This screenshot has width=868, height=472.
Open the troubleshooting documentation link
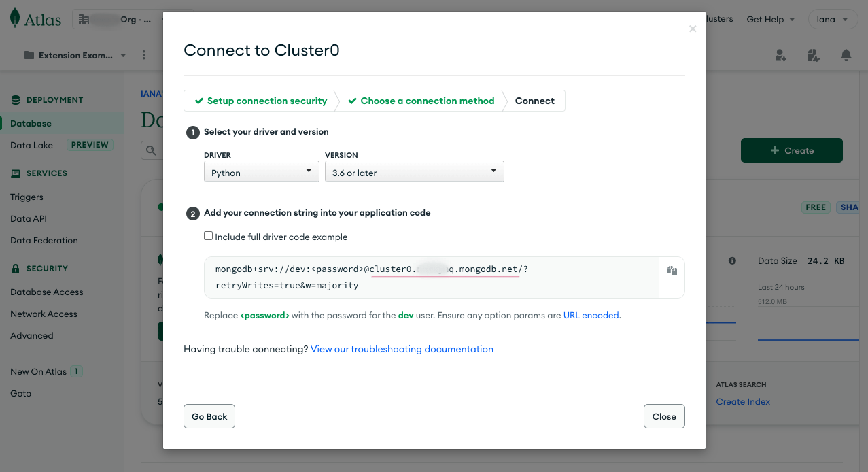pos(401,349)
